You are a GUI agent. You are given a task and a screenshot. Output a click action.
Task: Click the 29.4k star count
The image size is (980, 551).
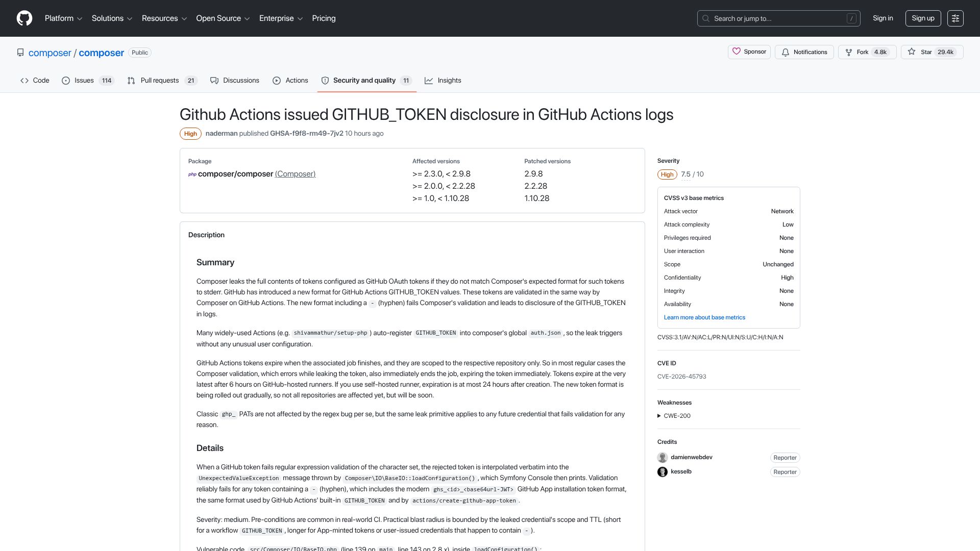(945, 52)
